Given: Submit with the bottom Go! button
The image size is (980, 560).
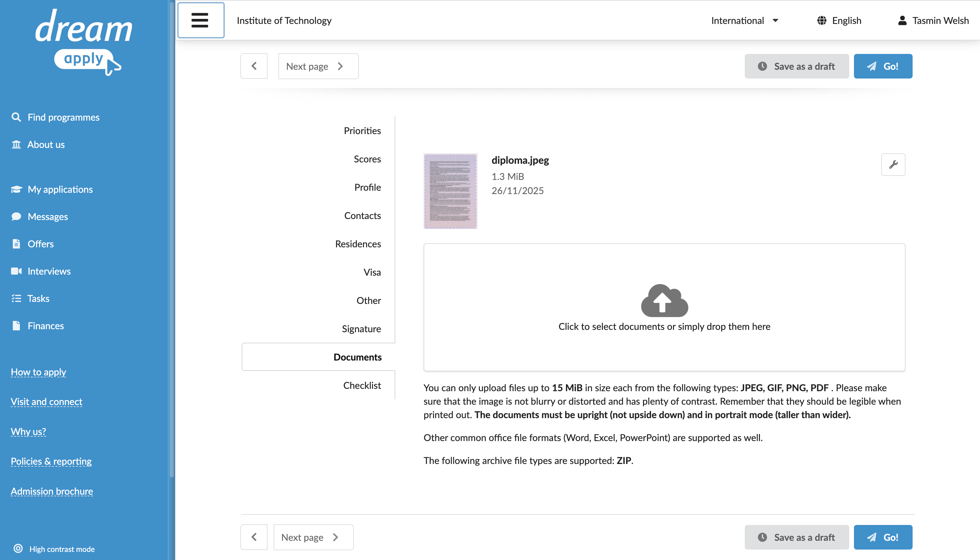Looking at the screenshot, I should pyautogui.click(x=883, y=537).
